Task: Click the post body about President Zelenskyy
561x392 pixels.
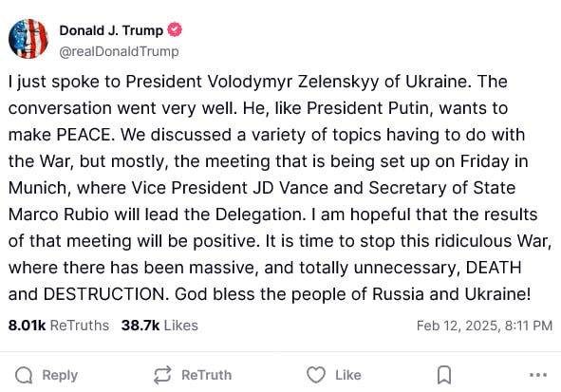Action: point(280,188)
